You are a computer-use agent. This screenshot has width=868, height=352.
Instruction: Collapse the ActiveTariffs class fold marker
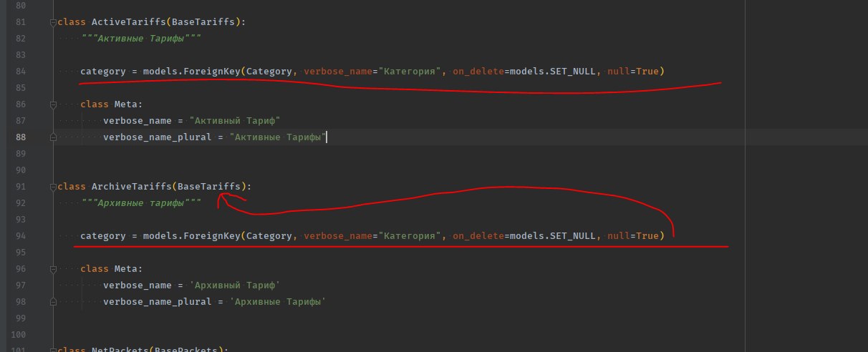coord(53,22)
